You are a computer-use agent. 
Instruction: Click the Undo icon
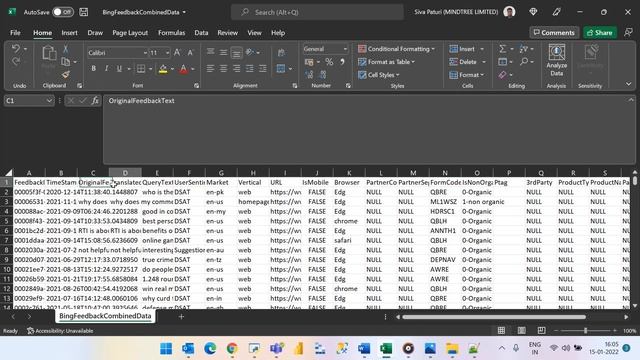(16, 49)
